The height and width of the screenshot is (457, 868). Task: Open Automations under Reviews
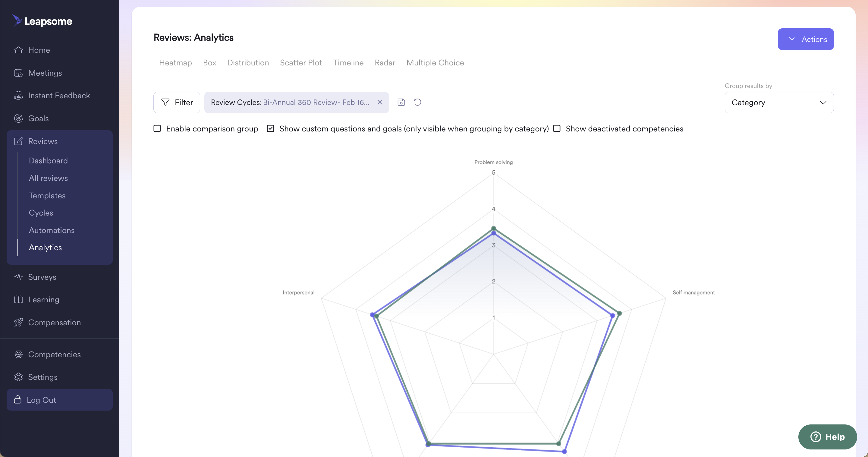[x=52, y=230]
